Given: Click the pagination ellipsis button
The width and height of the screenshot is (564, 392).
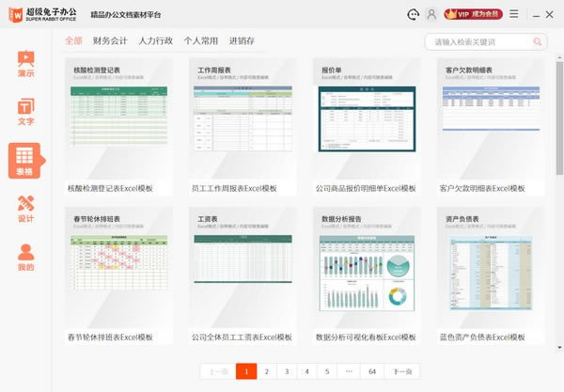Looking at the screenshot, I should point(349,371).
